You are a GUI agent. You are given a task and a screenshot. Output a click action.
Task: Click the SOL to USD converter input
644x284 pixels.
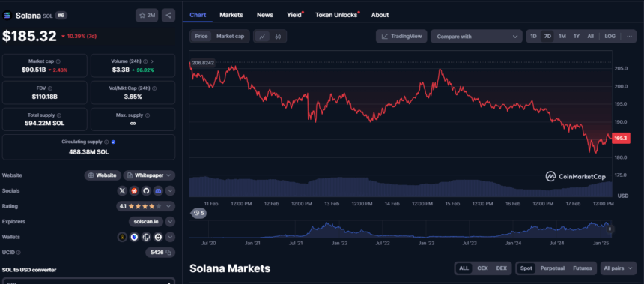[x=88, y=282]
